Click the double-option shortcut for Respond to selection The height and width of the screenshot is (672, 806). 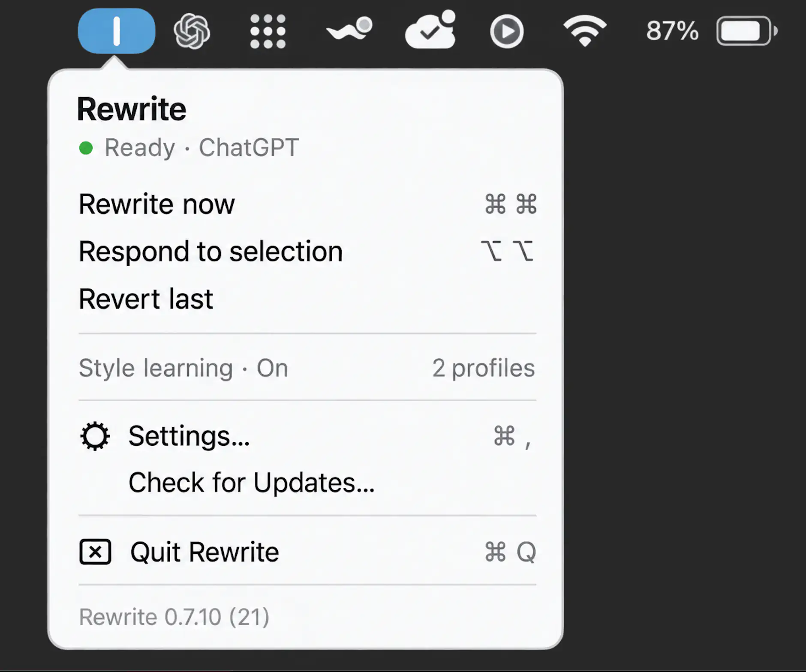(x=507, y=251)
